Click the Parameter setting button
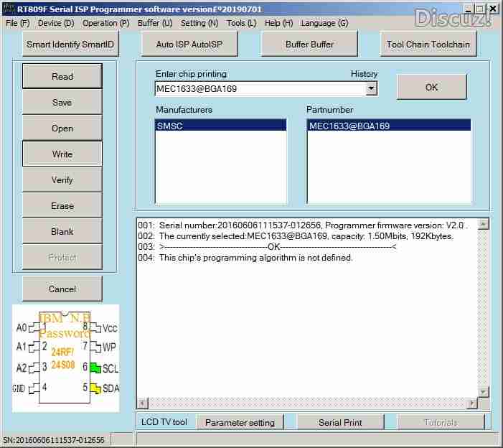The height and width of the screenshot is (448, 503). click(240, 423)
